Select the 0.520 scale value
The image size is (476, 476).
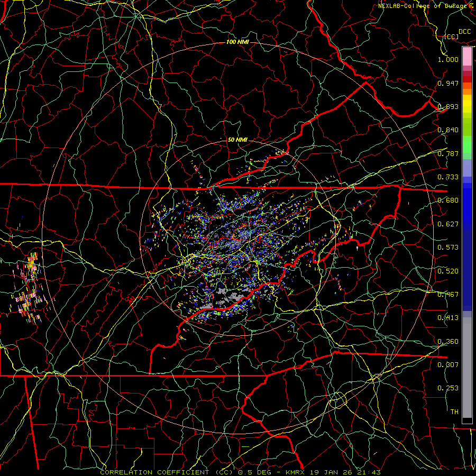(448, 271)
